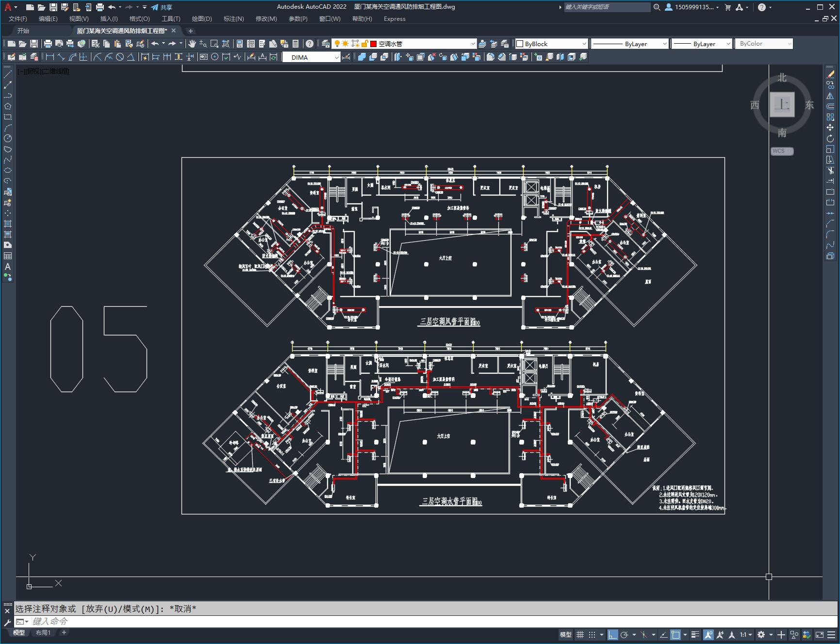Screen dimensions: 840x644
Task: Click the search magnifier icon in title bar
Action: pos(657,7)
